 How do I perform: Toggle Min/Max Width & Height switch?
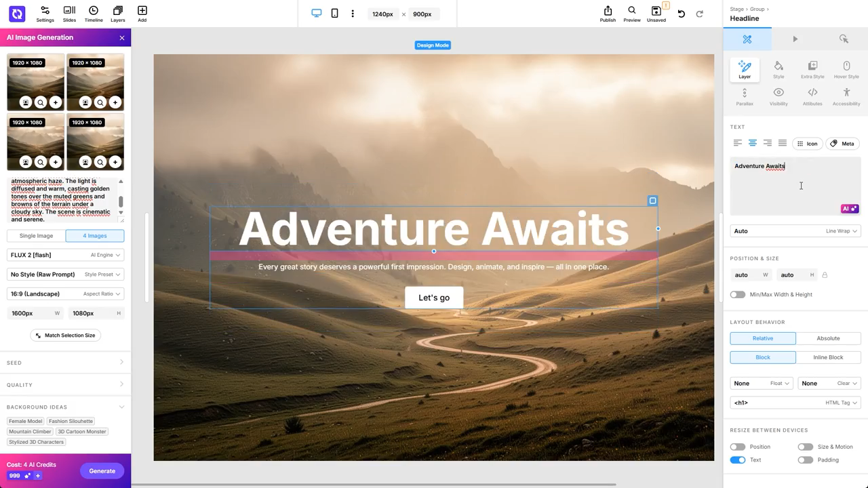[737, 295]
